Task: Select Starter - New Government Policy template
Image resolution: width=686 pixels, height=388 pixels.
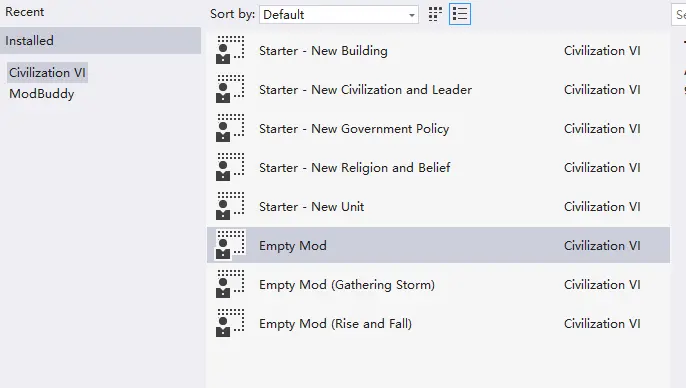Action: (x=354, y=129)
